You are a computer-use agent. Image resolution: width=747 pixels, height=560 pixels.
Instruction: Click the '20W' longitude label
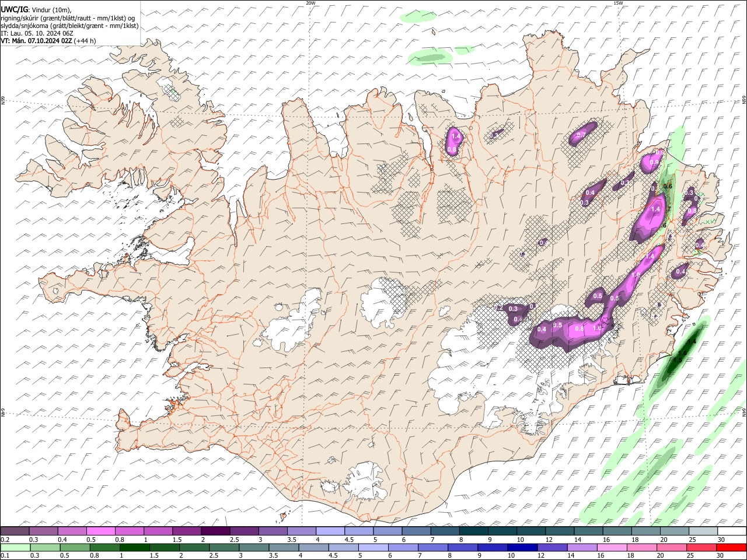pos(310,3)
